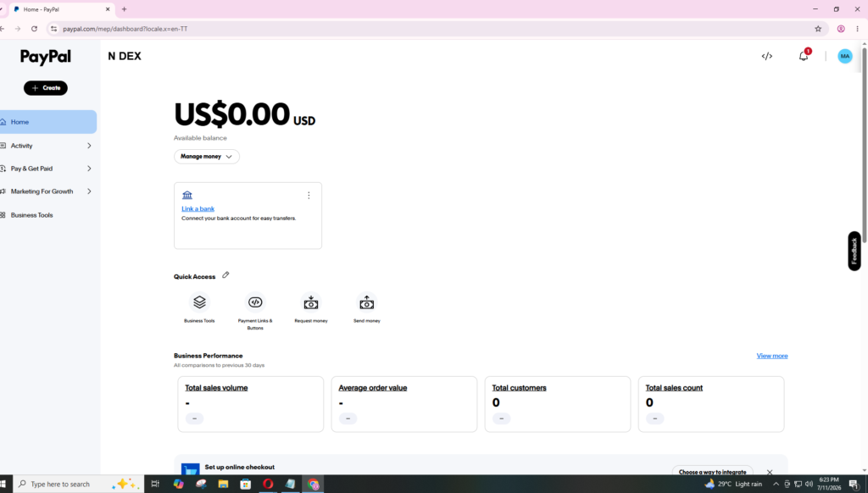Viewport: 868px width, 493px height.
Task: Open Task View on the taskbar
Action: tap(155, 485)
